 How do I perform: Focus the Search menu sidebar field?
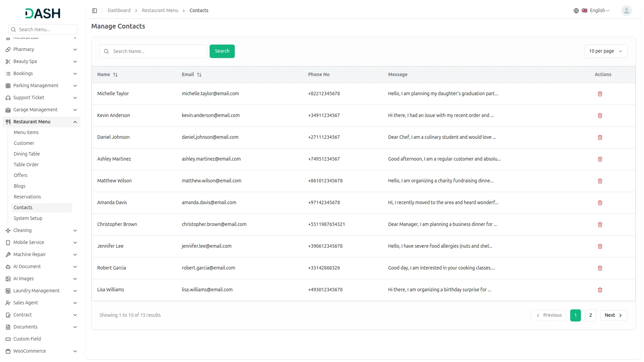tap(43, 29)
